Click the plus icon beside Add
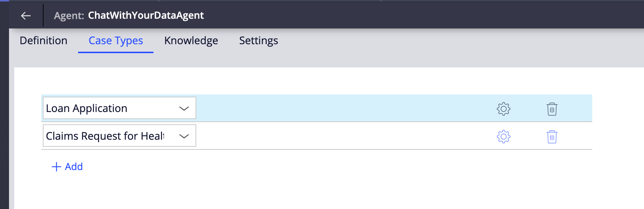Viewport: 644px width, 209px height. click(x=56, y=167)
